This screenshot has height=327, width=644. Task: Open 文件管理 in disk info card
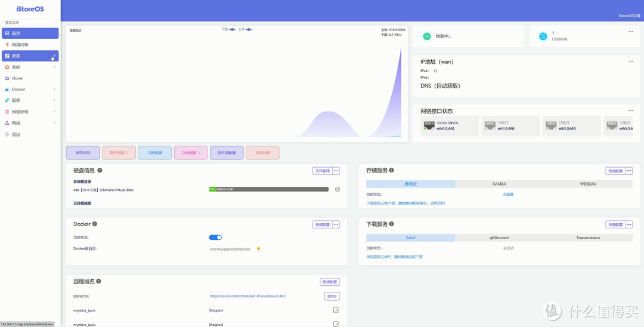(322, 171)
